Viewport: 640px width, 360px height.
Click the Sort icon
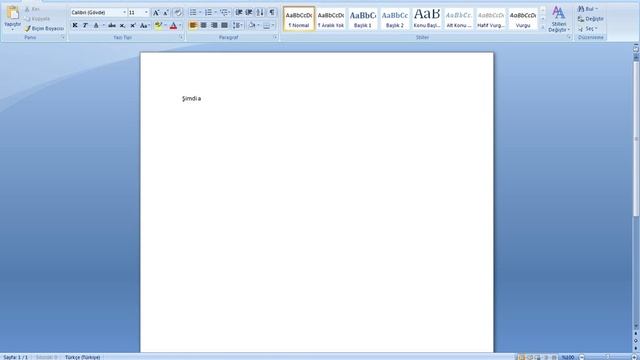pos(260,13)
